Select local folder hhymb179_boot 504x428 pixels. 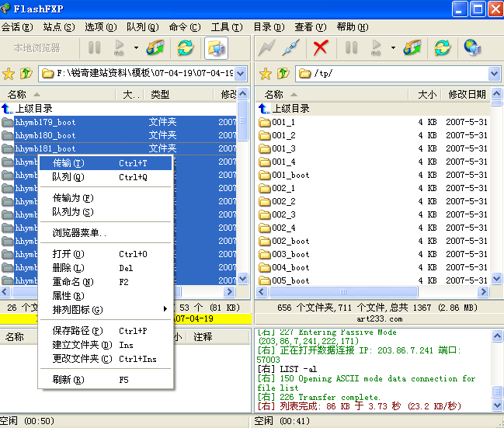pos(118,122)
